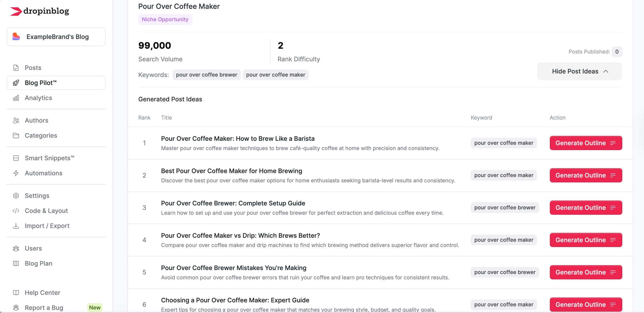Open Authors page
This screenshot has height=313, width=644.
pyautogui.click(x=36, y=120)
